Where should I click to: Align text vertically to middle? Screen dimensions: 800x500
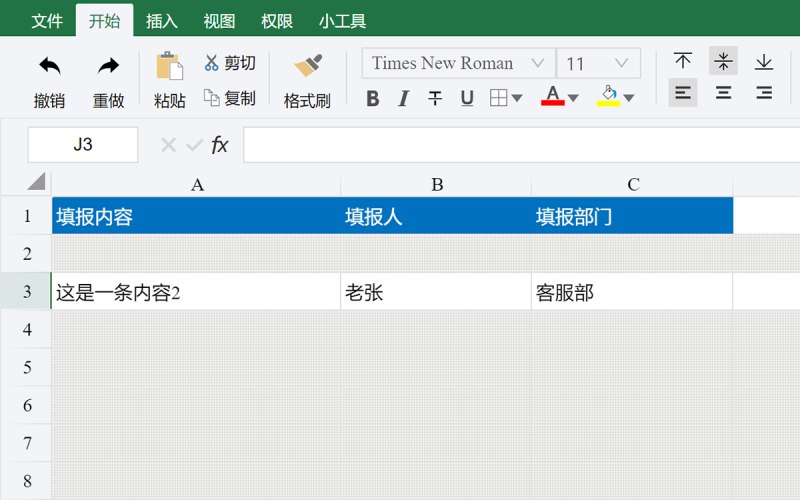(x=723, y=61)
